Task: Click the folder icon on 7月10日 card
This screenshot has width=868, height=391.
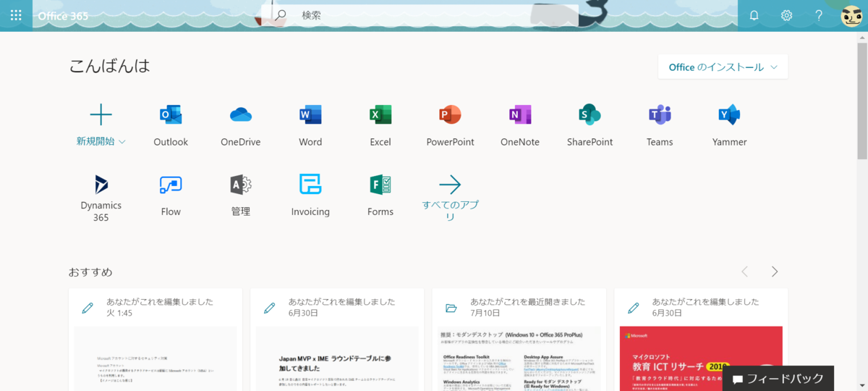Action: click(451, 308)
